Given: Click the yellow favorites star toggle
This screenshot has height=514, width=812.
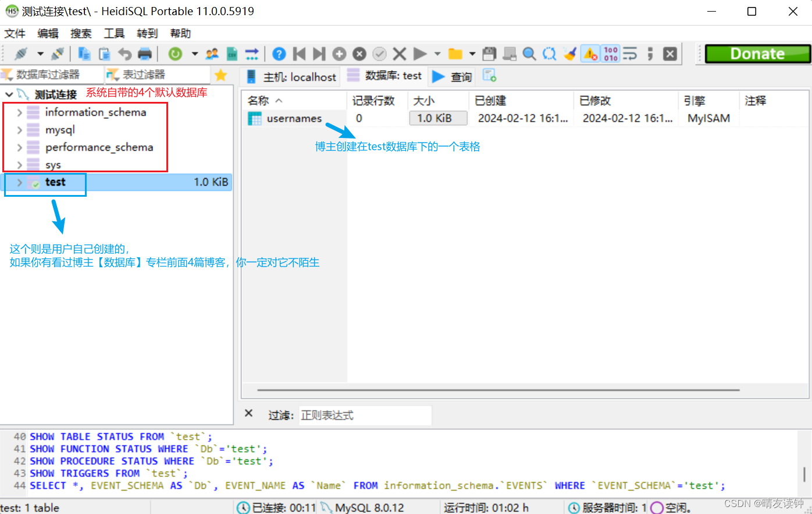Looking at the screenshot, I should coord(220,75).
